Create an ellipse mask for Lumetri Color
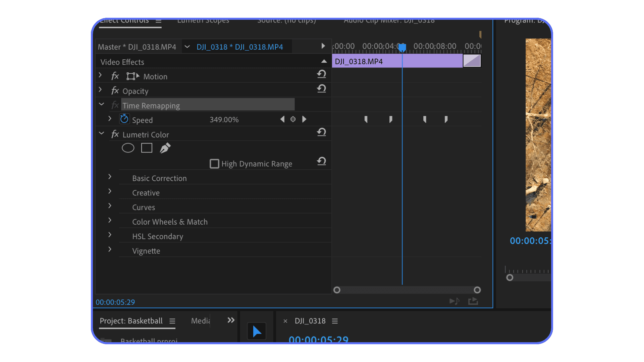The image size is (644, 362). click(128, 148)
